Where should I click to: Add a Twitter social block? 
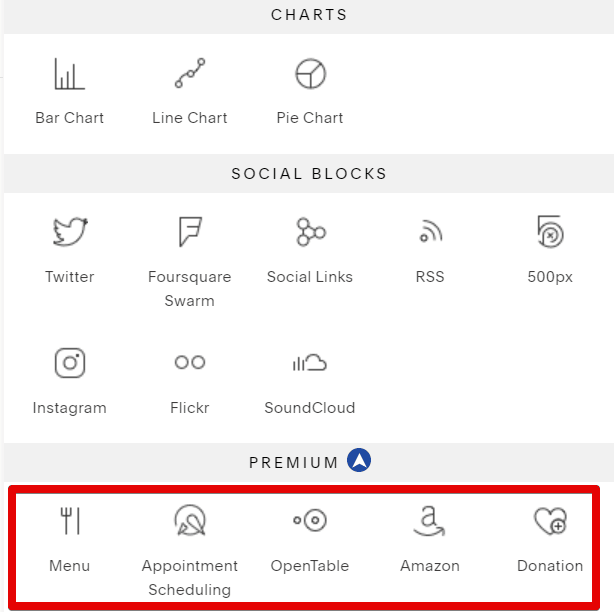pyautogui.click(x=70, y=249)
